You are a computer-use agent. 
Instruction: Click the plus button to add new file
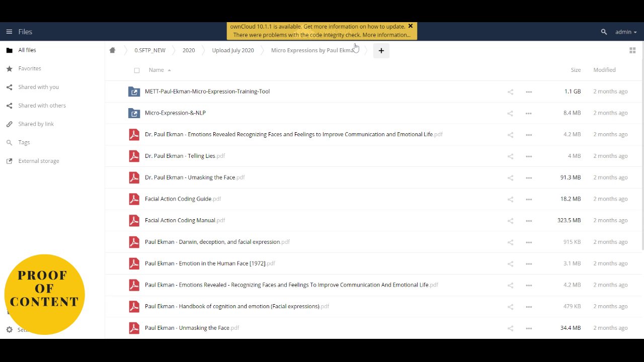(381, 50)
